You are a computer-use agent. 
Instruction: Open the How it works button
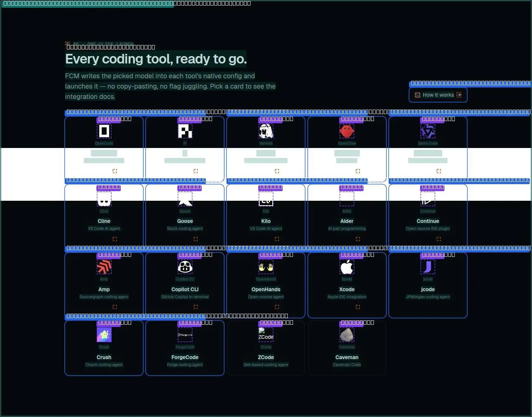coord(438,95)
